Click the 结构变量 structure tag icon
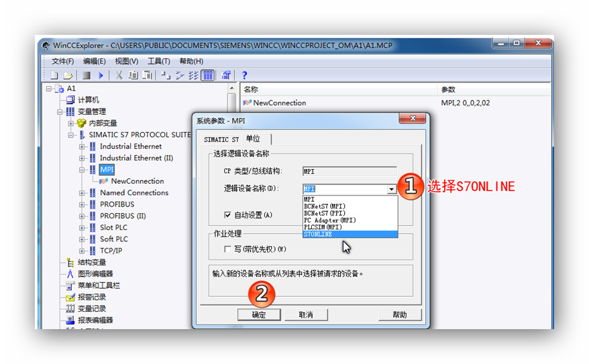This screenshot has width=589, height=364. coord(70,262)
